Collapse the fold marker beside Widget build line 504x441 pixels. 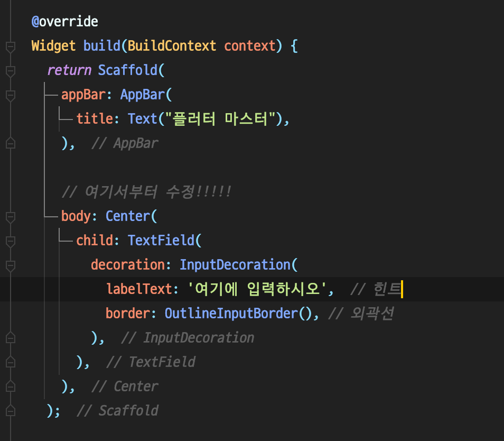click(x=10, y=47)
